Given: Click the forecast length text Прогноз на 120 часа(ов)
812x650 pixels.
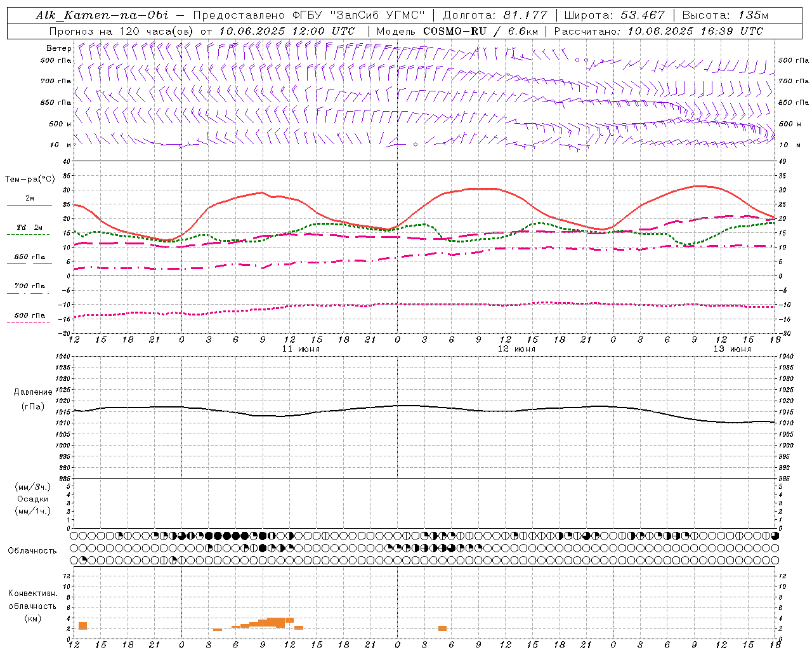Looking at the screenshot, I should point(122,31).
